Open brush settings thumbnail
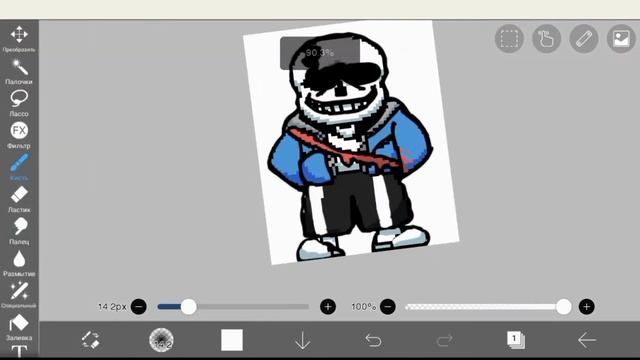 pos(161,340)
